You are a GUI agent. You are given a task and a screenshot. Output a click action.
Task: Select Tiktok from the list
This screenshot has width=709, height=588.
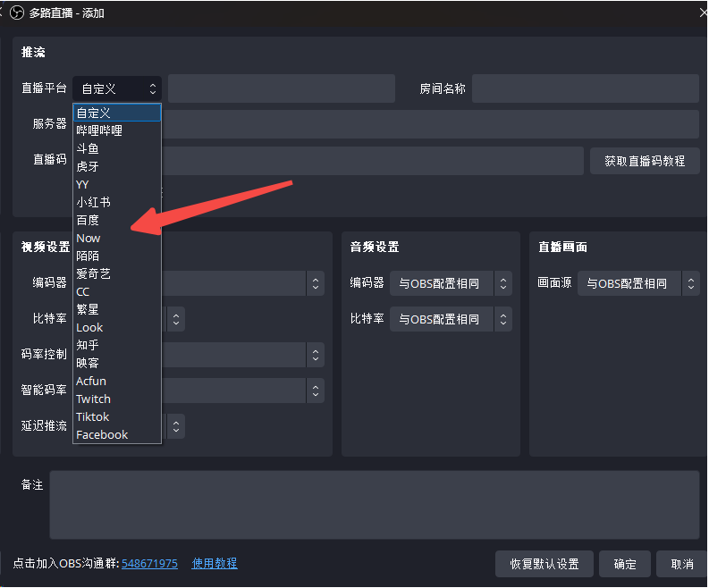pyautogui.click(x=117, y=416)
